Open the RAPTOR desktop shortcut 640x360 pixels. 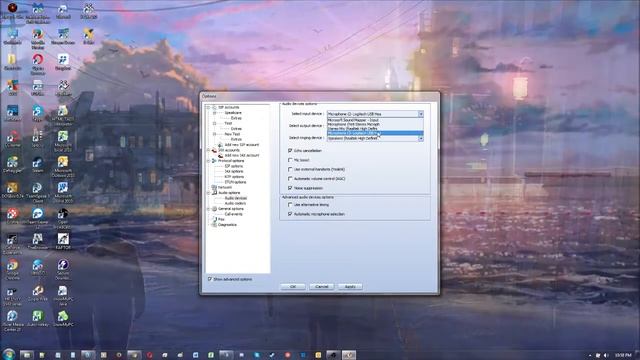coord(62,241)
